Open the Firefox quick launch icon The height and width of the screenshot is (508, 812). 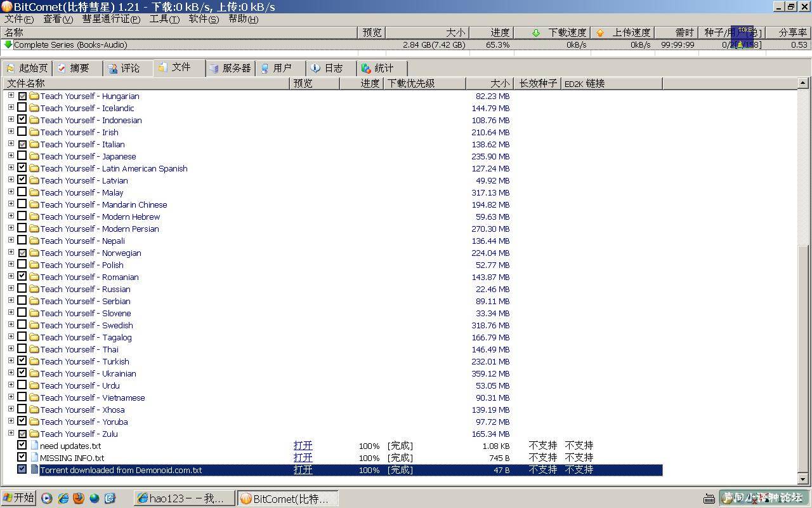(x=78, y=498)
